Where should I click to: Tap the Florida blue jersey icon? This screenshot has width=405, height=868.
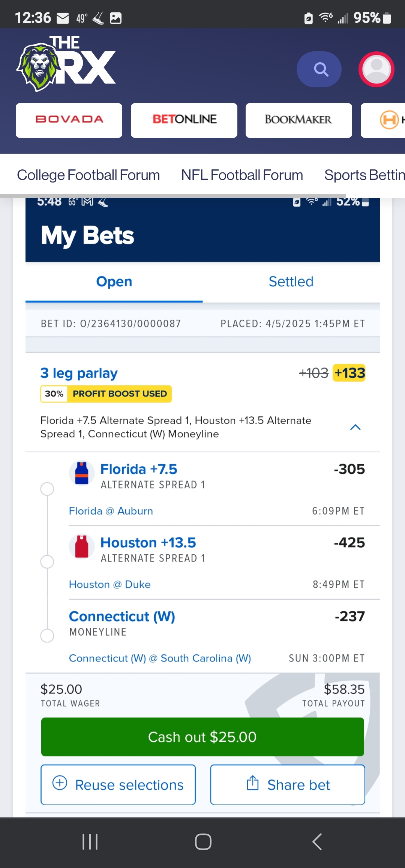pyautogui.click(x=82, y=473)
